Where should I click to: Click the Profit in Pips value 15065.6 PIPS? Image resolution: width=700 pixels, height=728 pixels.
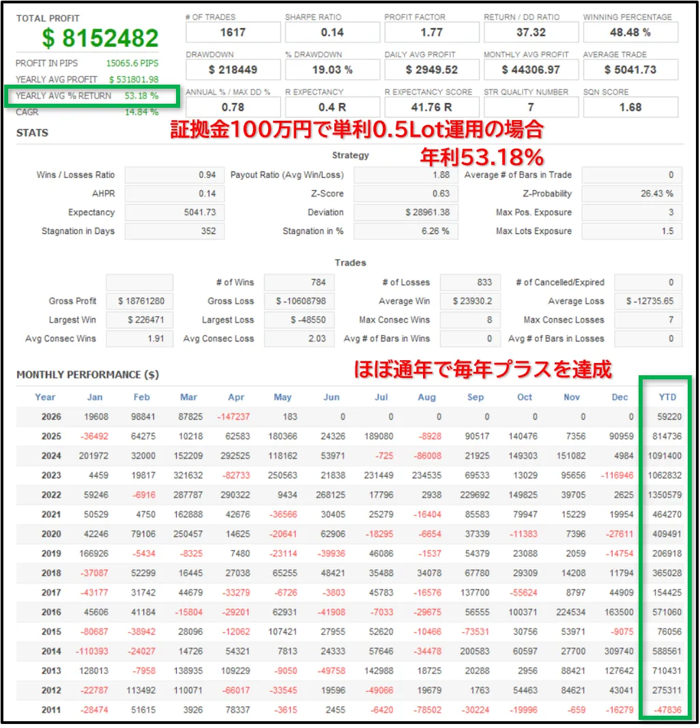click(132, 63)
